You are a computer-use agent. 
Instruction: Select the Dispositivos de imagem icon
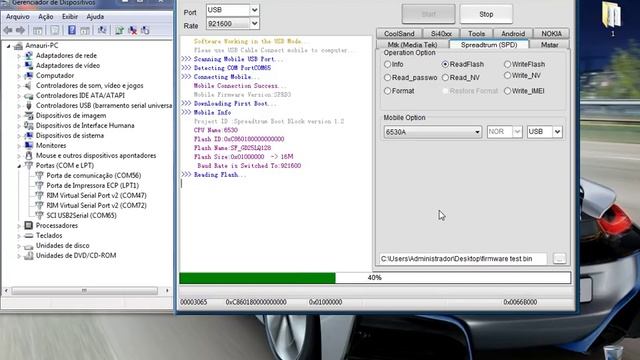(x=29, y=116)
